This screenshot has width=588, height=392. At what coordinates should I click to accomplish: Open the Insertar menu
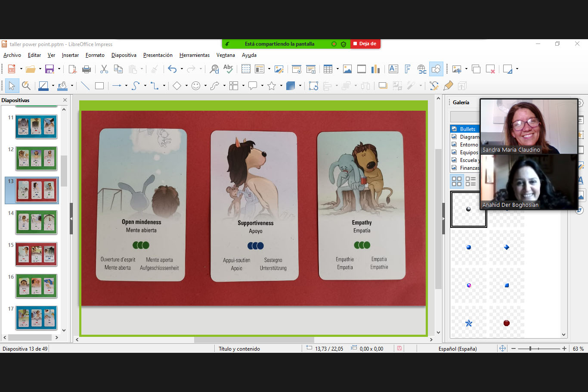point(70,55)
